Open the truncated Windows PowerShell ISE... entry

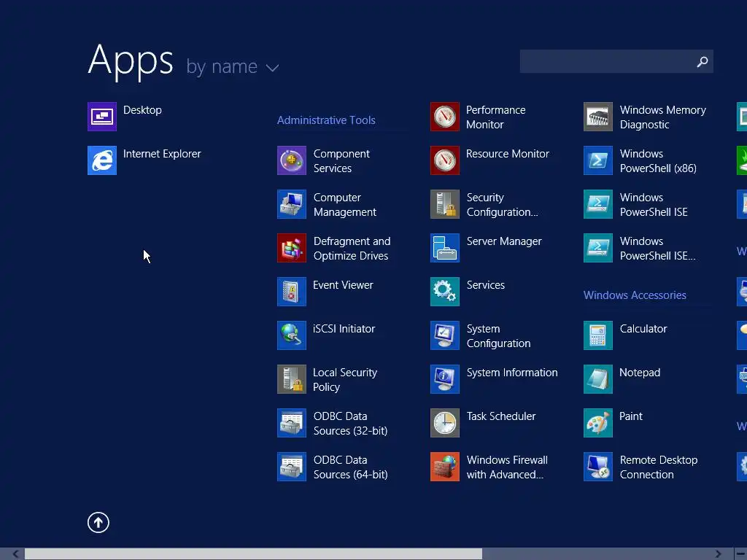640,248
